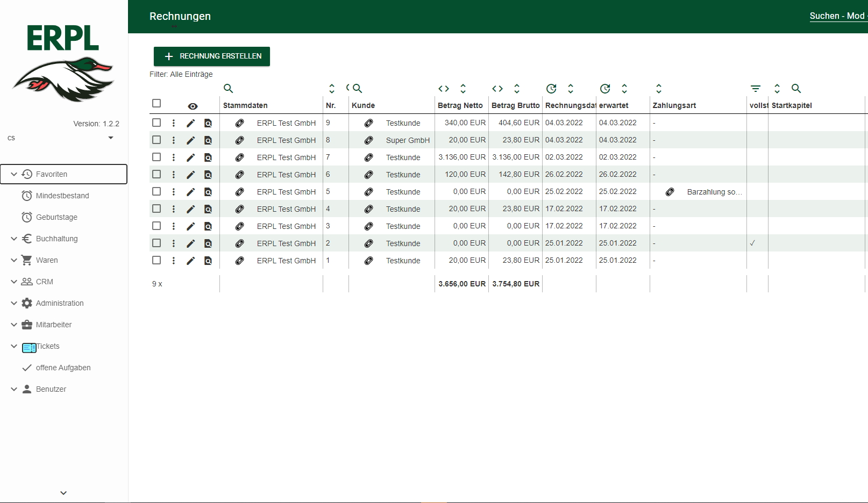Sort by the Nr. column arrows
The height and width of the screenshot is (503, 868).
tap(332, 89)
